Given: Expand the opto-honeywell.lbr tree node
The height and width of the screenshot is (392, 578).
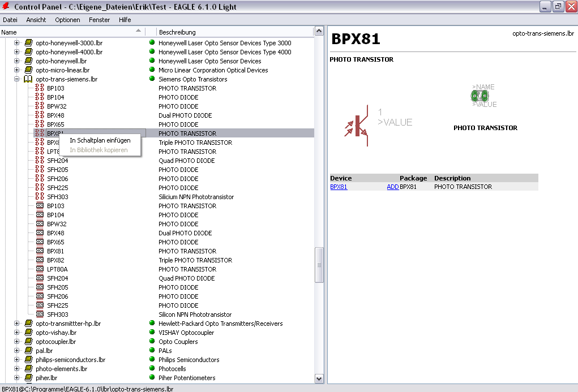Looking at the screenshot, I should click(16, 61).
